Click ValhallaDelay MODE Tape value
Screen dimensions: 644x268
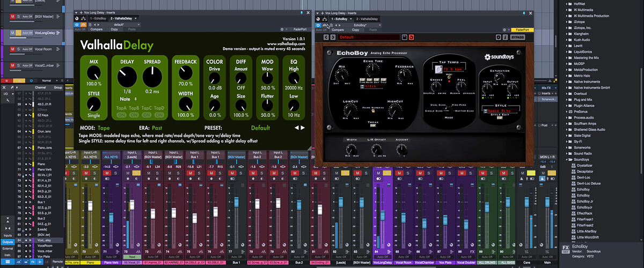tap(104, 128)
